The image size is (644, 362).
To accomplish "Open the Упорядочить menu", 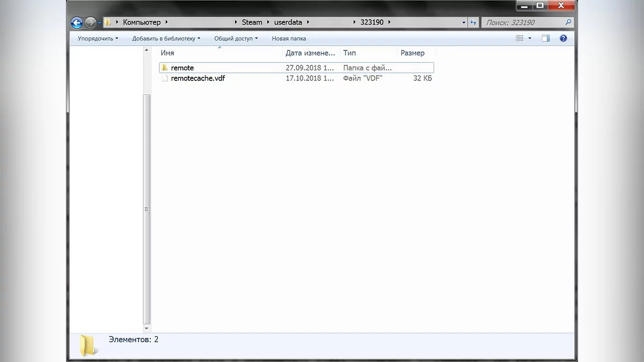I will (98, 39).
